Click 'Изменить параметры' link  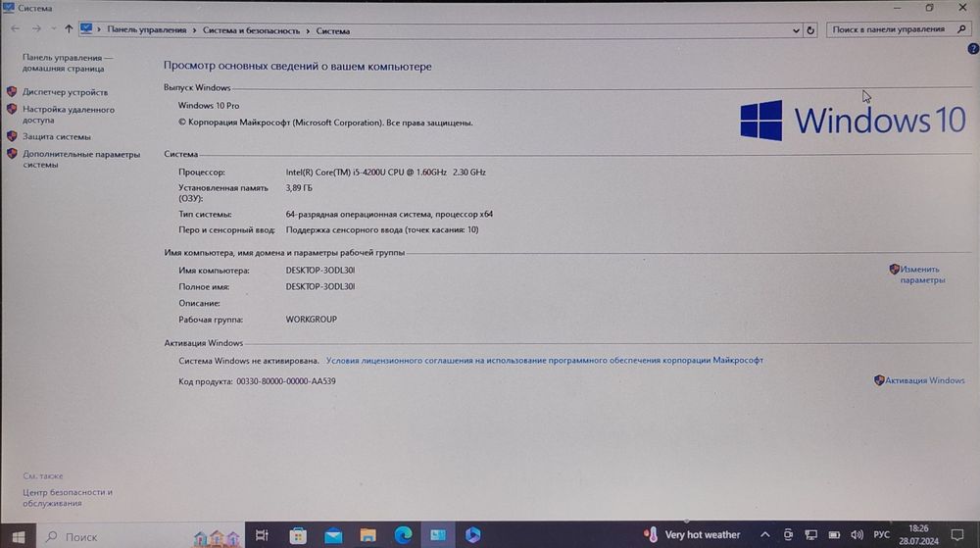tap(922, 274)
